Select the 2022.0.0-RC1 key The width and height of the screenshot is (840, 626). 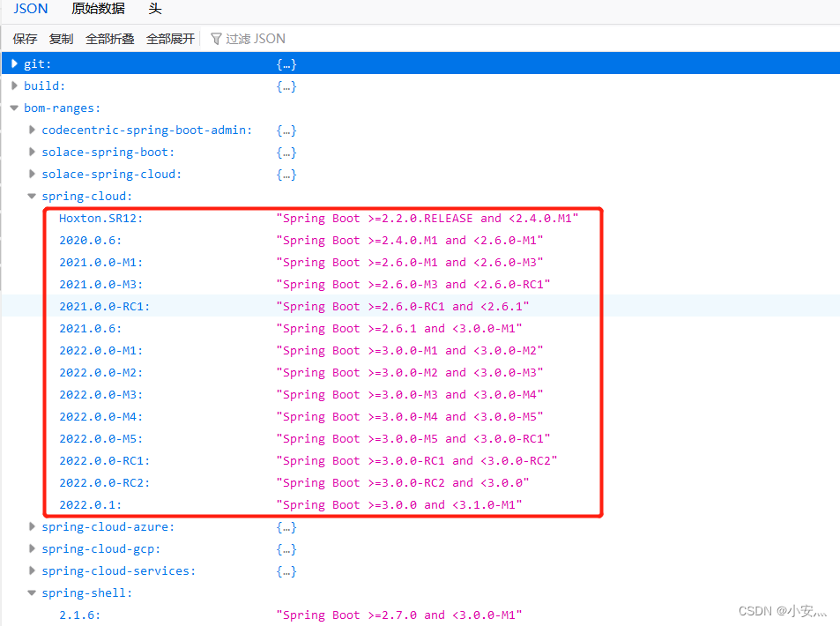(105, 461)
